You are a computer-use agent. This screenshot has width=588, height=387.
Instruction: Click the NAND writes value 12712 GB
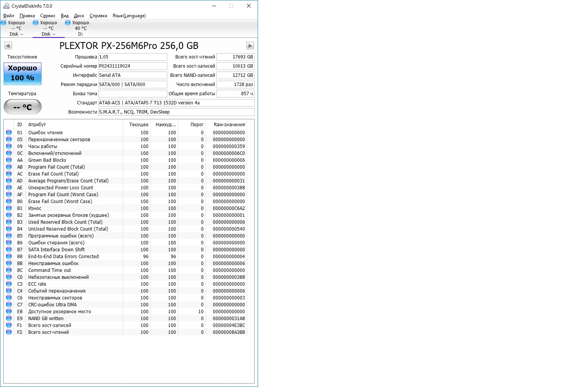coord(235,75)
